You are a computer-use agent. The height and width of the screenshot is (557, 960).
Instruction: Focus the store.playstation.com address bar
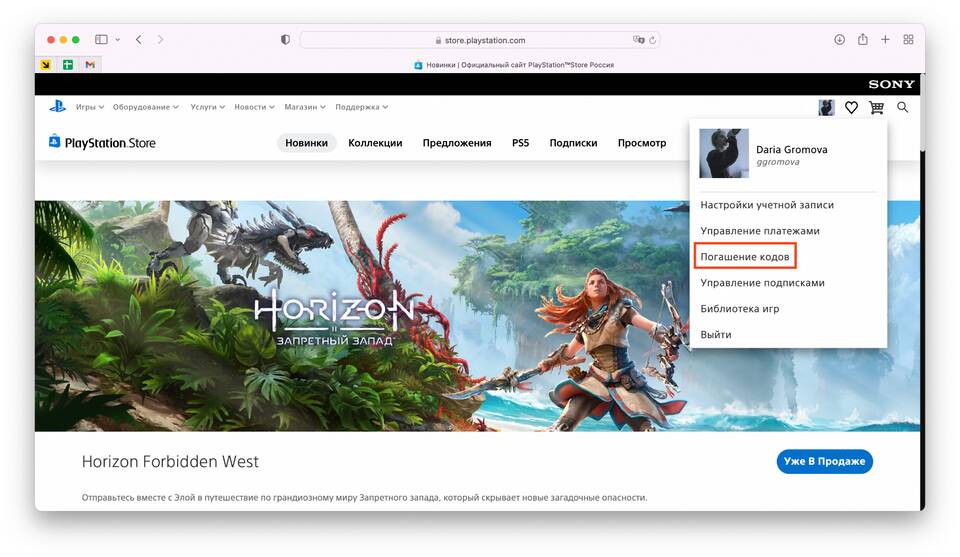(x=480, y=40)
